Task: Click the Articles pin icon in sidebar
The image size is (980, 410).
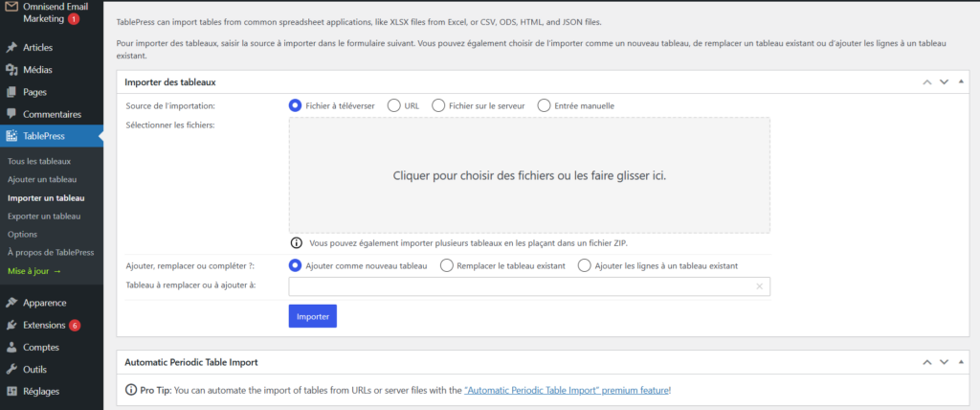Action: coord(11,47)
